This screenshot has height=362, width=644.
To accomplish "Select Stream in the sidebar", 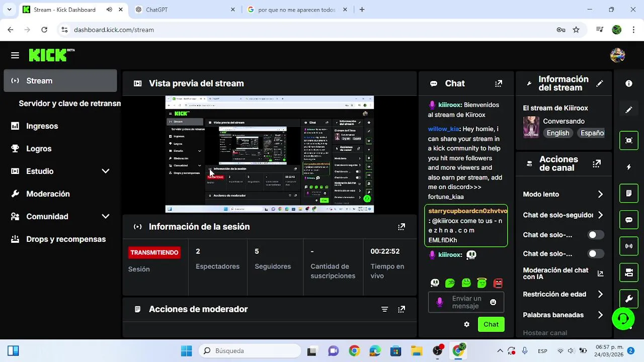I will click(x=60, y=81).
